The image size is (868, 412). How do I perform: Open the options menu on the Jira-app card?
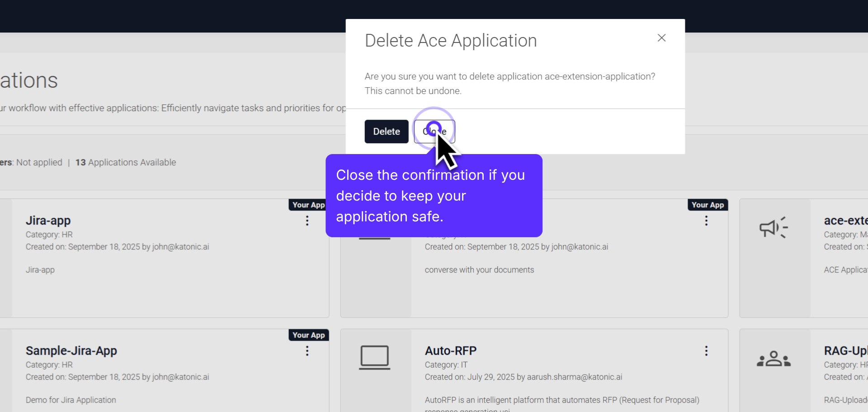[307, 220]
